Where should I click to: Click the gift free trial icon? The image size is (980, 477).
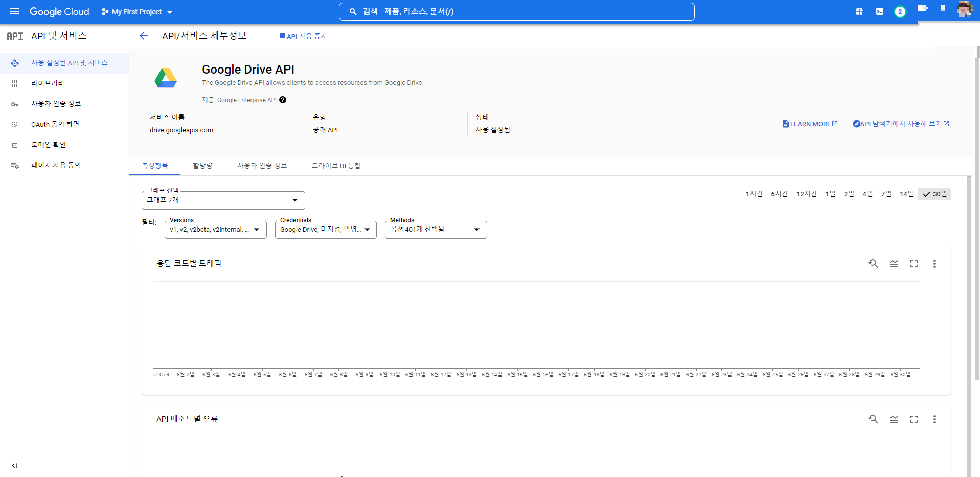pos(859,11)
